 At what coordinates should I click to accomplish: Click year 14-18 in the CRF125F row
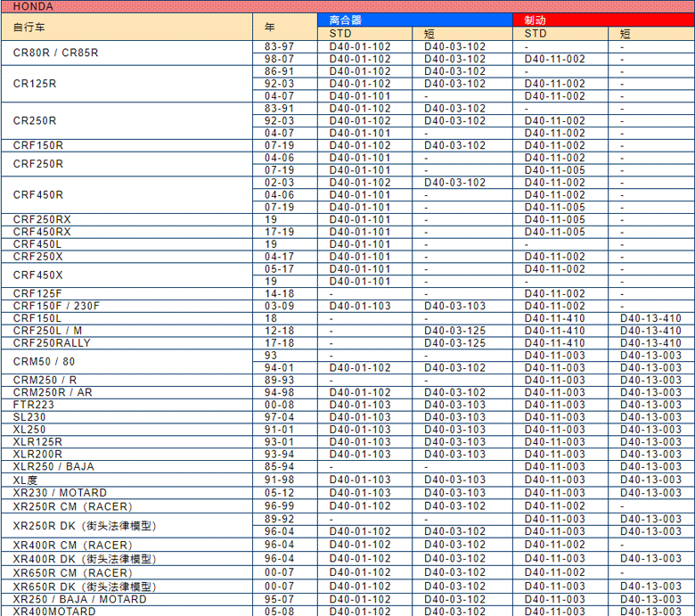click(279, 293)
